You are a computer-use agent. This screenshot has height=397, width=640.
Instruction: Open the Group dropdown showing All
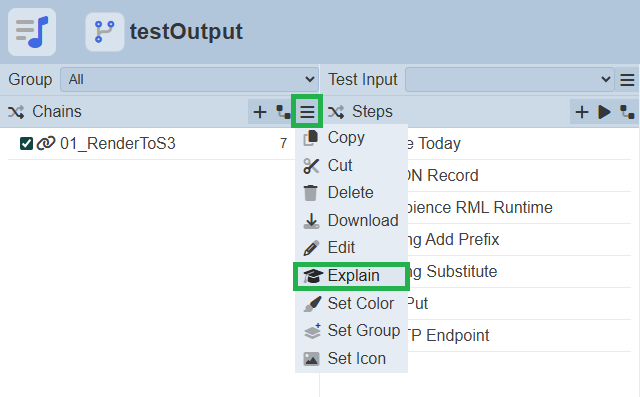point(189,80)
